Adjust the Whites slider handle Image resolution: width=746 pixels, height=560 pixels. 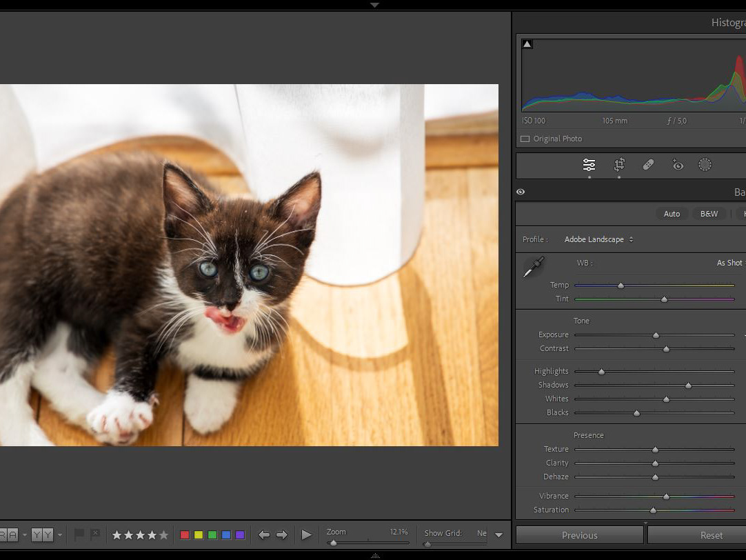point(666,399)
